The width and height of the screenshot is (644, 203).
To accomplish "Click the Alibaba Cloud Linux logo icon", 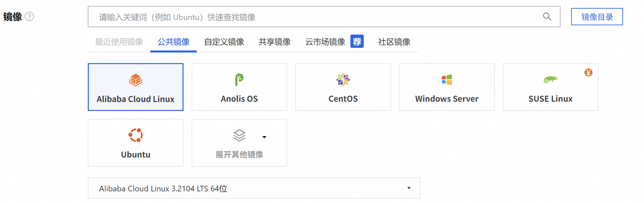I will click(x=136, y=80).
